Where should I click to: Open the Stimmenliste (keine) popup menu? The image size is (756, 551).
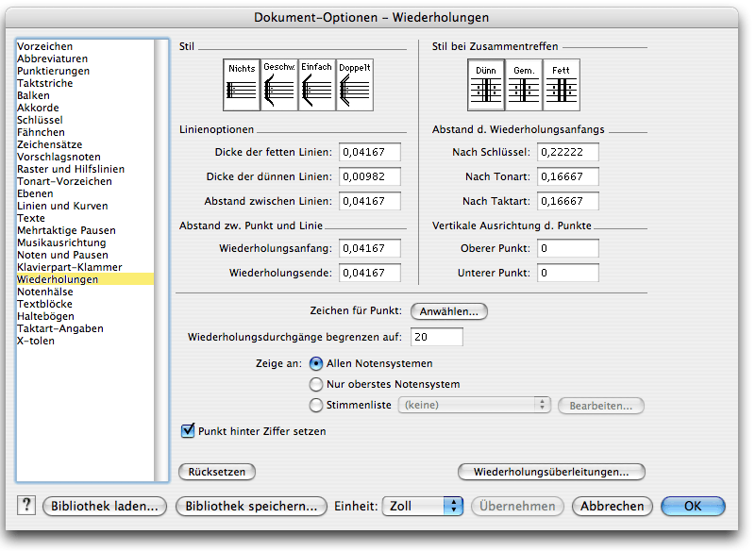(474, 405)
